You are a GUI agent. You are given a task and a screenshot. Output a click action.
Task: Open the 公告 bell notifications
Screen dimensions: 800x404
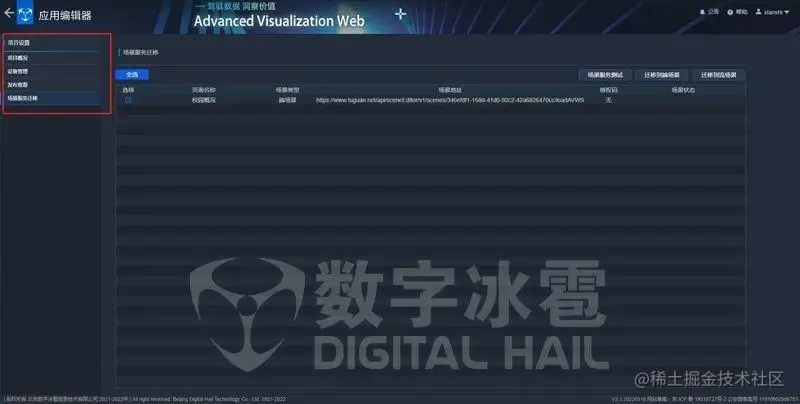click(709, 12)
